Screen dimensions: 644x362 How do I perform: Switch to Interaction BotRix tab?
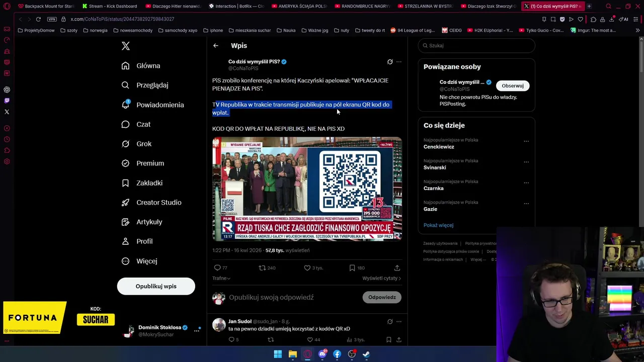click(235, 6)
